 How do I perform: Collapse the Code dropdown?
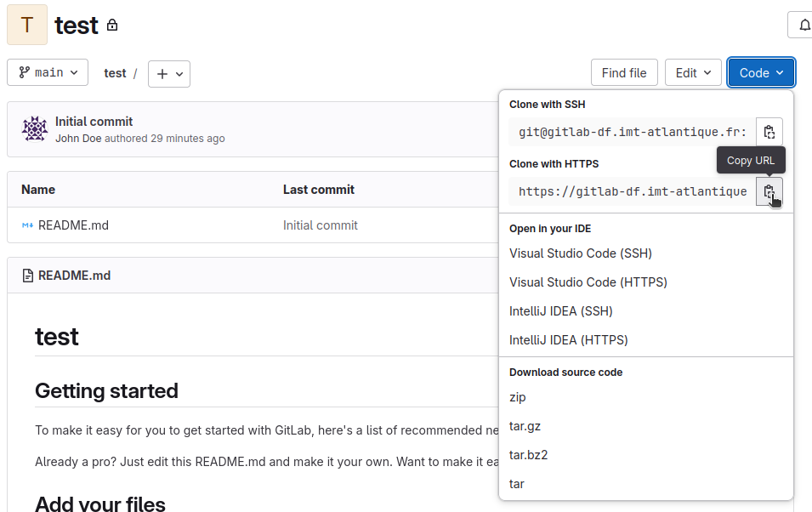click(x=760, y=72)
